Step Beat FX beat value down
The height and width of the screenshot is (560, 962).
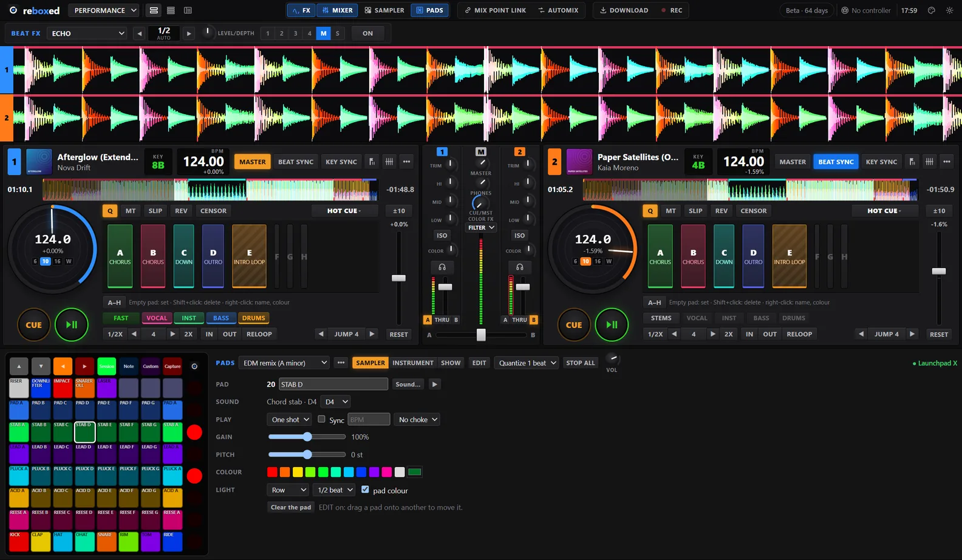pos(140,33)
